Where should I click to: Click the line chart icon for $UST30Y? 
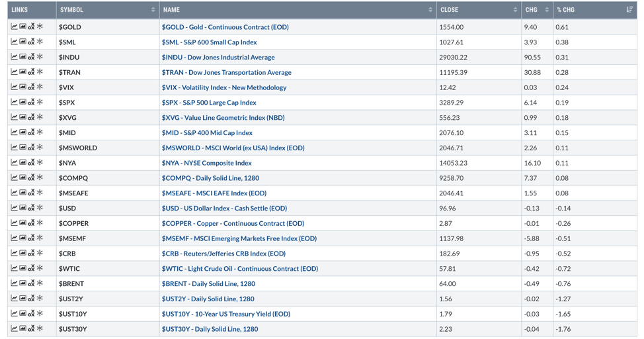[14, 329]
